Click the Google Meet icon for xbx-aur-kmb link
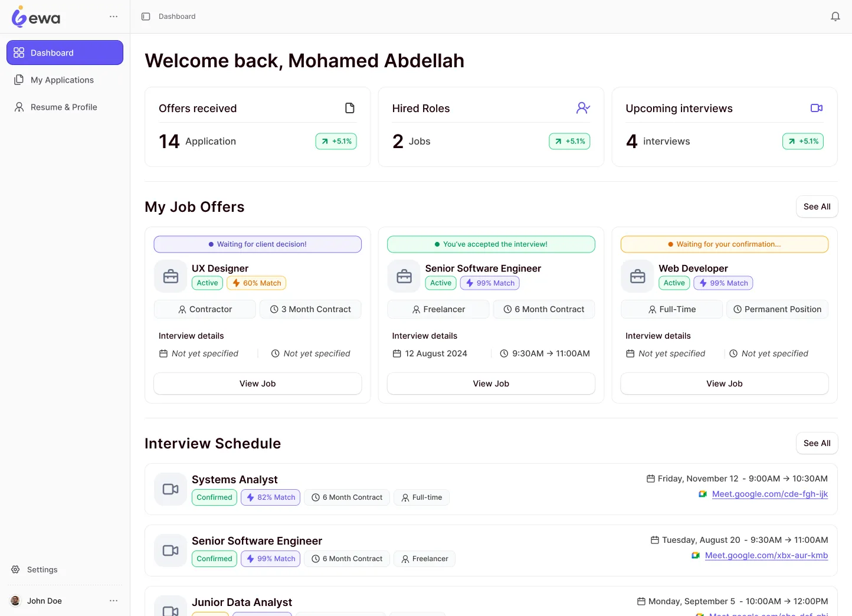This screenshot has width=852, height=616. (696, 556)
